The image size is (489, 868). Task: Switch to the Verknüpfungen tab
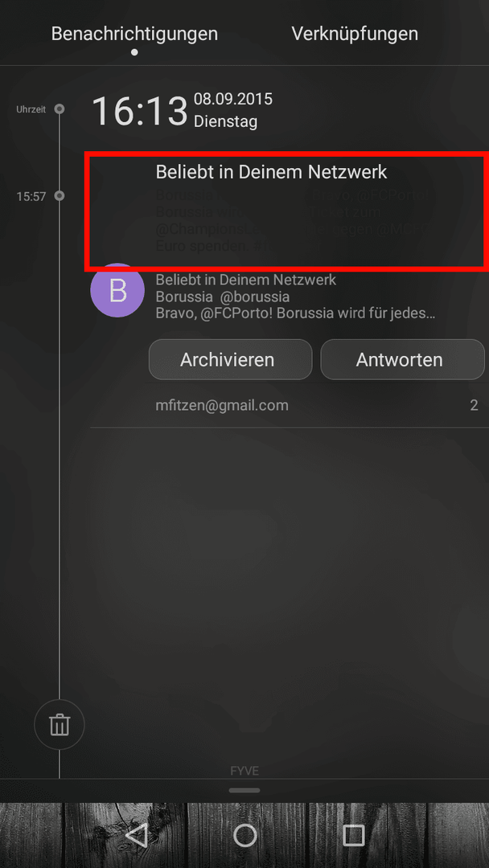tap(355, 34)
